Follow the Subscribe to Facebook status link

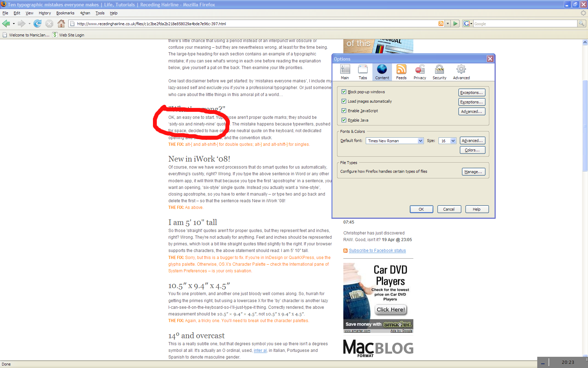[377, 251]
